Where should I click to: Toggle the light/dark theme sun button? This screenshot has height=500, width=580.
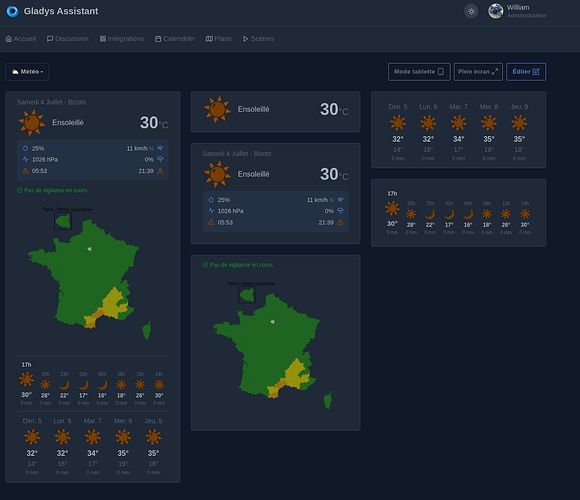coord(471,11)
